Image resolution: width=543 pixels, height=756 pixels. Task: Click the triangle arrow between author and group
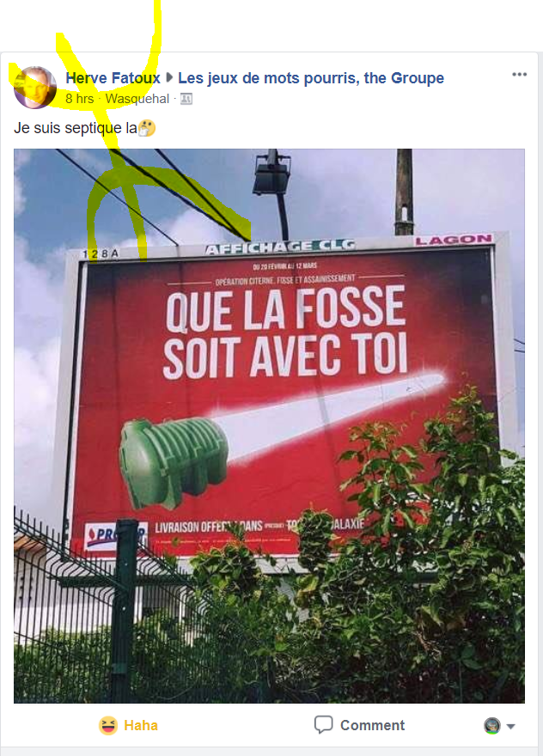[169, 77]
